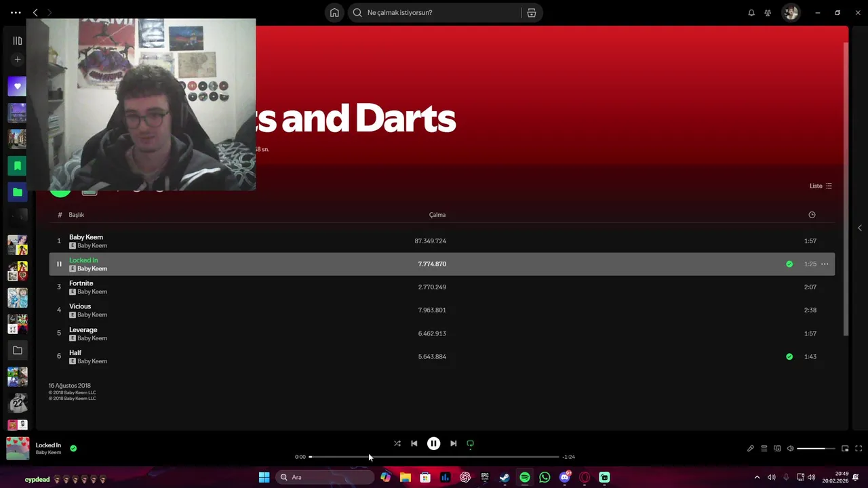Open lyrics microphone icon
This screenshot has height=488, width=868.
point(751,448)
